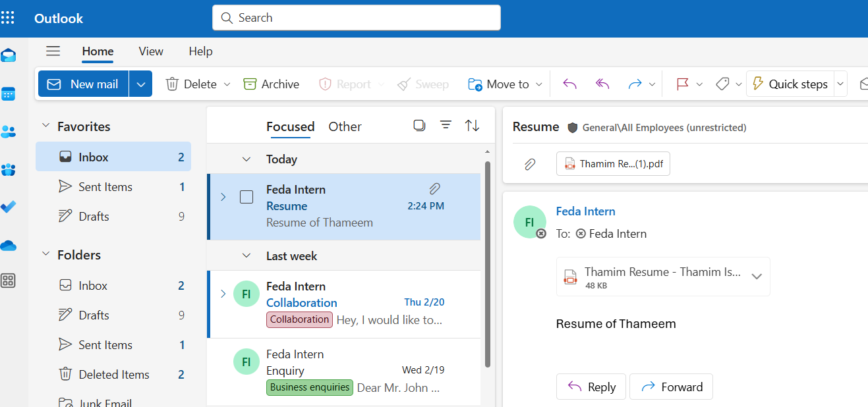Open Mail from the left app rail

[x=9, y=55]
